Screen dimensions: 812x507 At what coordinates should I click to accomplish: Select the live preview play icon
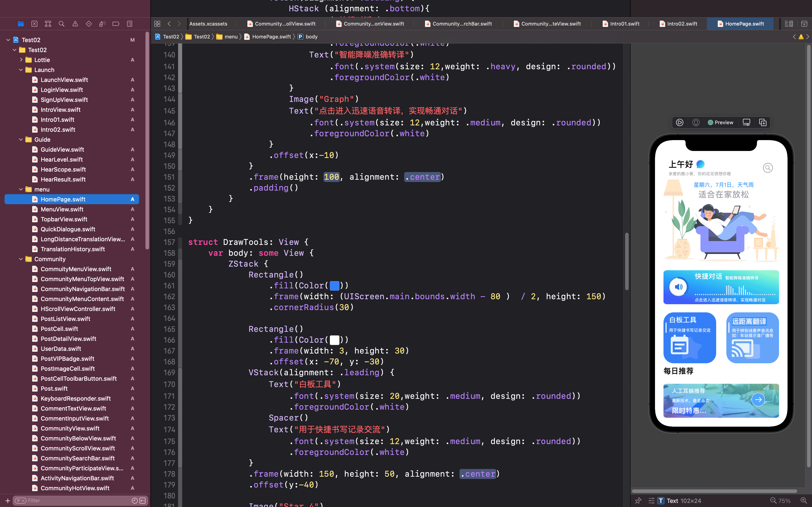pos(679,122)
